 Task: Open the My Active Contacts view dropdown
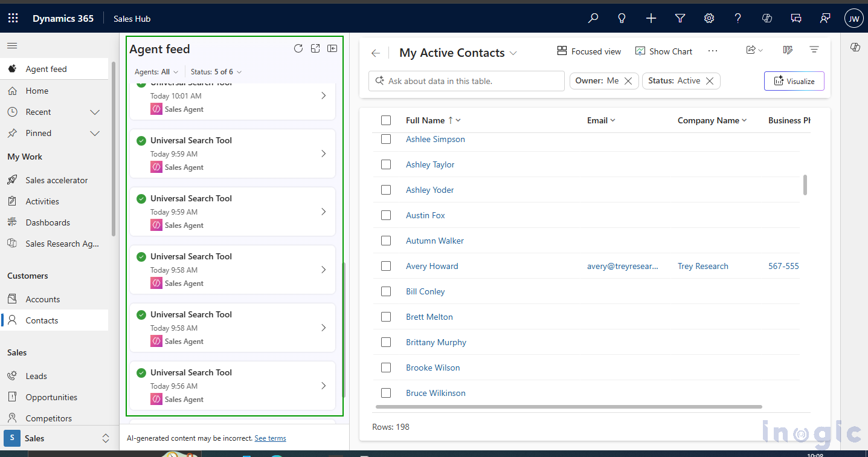pos(513,53)
